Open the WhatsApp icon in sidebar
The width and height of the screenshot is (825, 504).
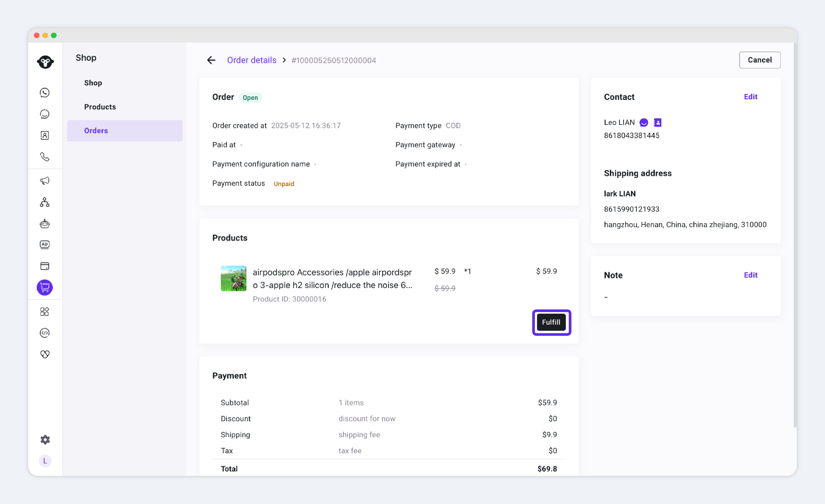coord(45,92)
